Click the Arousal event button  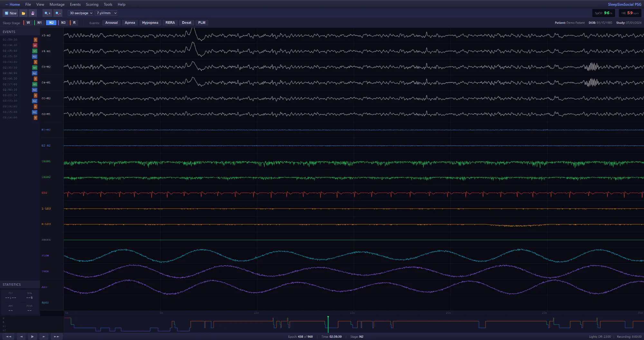[111, 23]
